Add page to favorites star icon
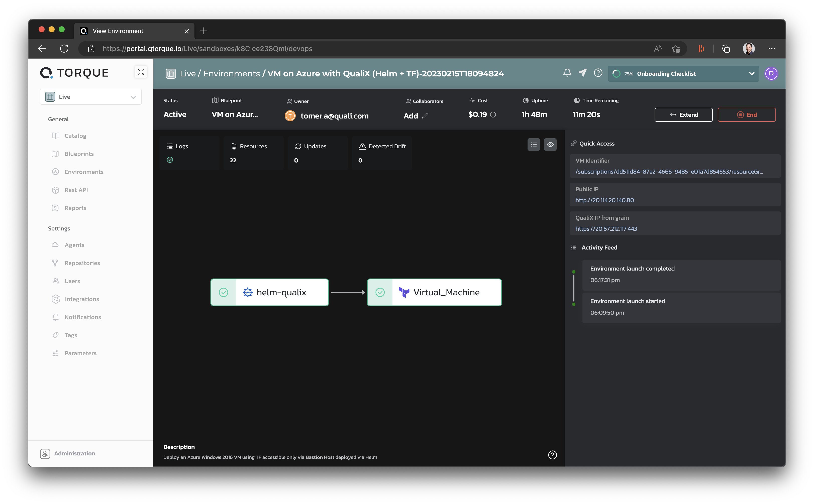 pos(676,49)
